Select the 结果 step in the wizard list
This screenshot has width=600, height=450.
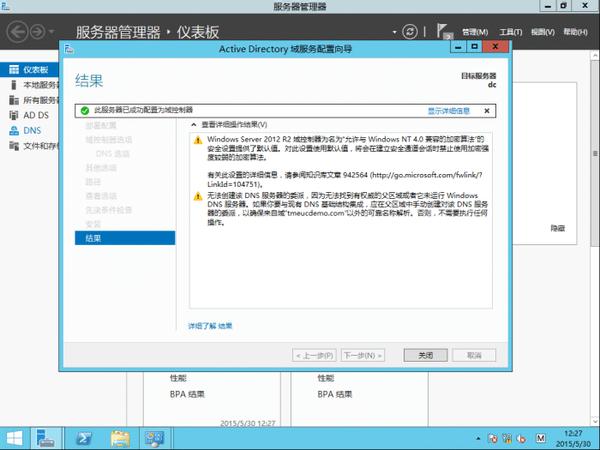[x=125, y=238]
